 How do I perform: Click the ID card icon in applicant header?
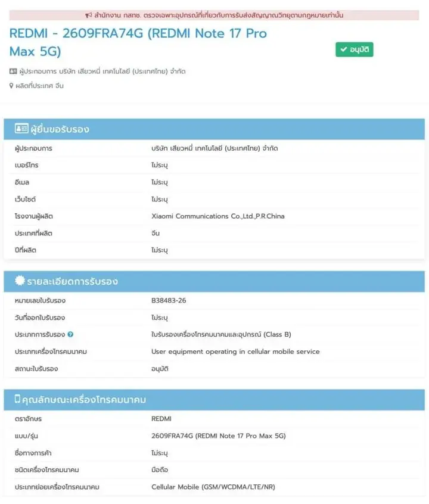(21, 129)
